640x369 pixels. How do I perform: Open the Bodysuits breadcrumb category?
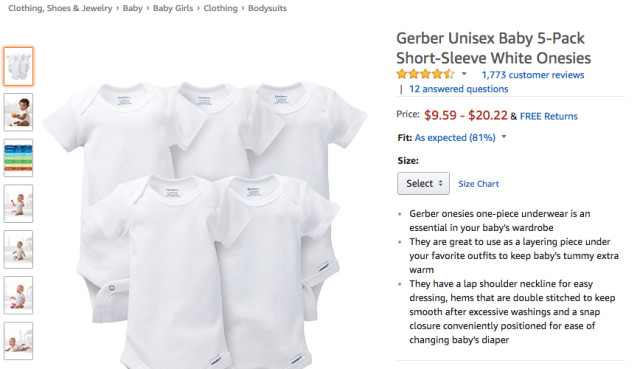click(267, 8)
